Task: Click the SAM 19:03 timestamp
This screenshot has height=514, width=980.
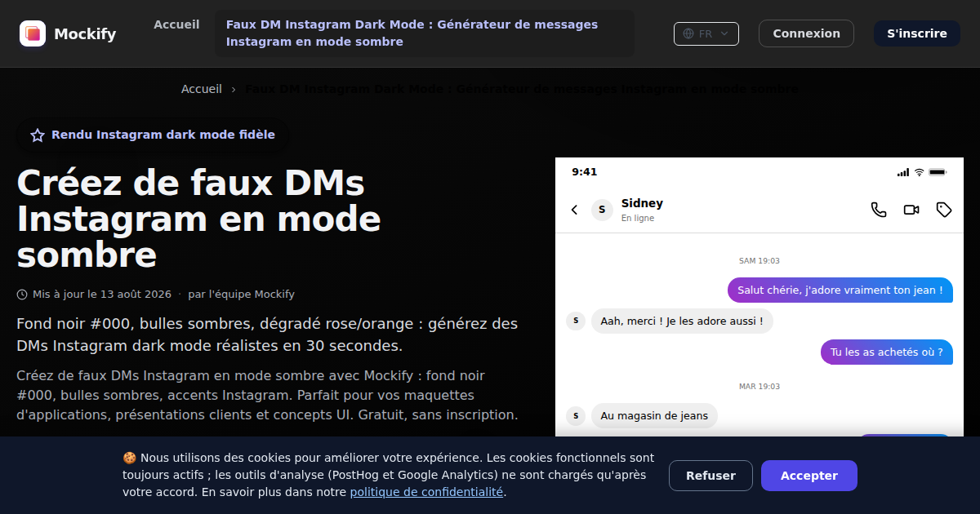Action: click(759, 261)
